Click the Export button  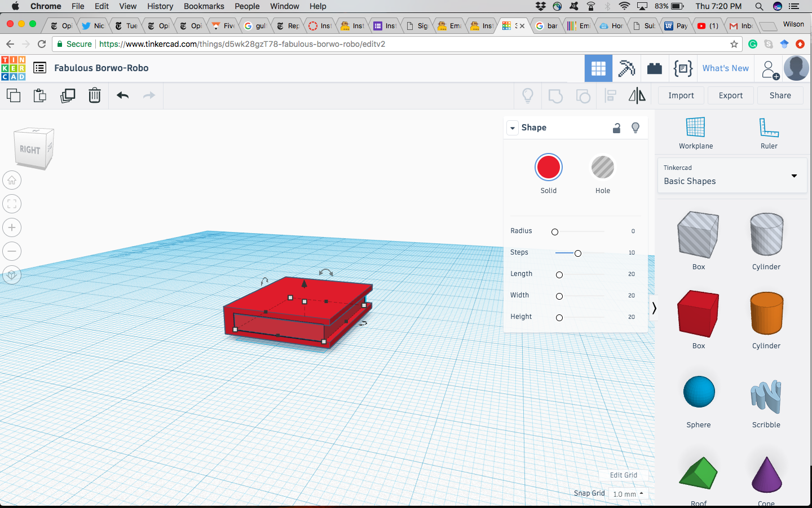731,95
